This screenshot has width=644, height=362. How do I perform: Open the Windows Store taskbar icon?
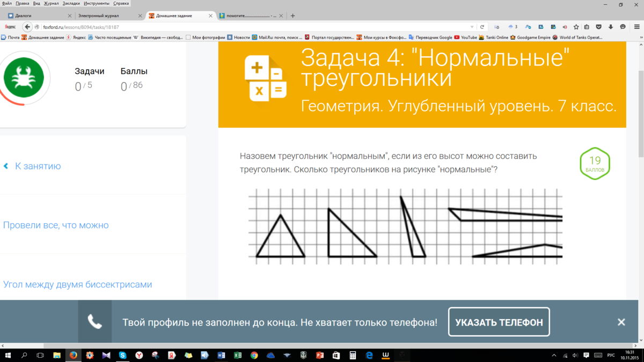(x=336, y=355)
